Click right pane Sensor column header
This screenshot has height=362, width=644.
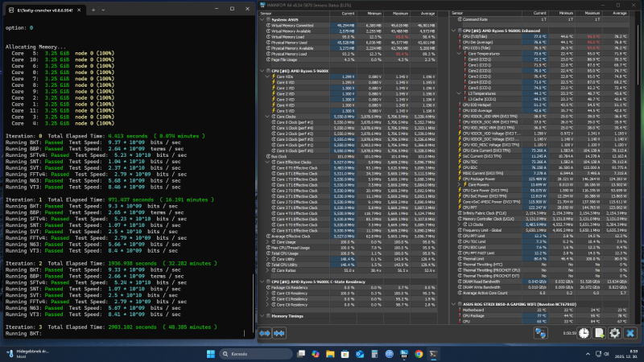(x=486, y=14)
